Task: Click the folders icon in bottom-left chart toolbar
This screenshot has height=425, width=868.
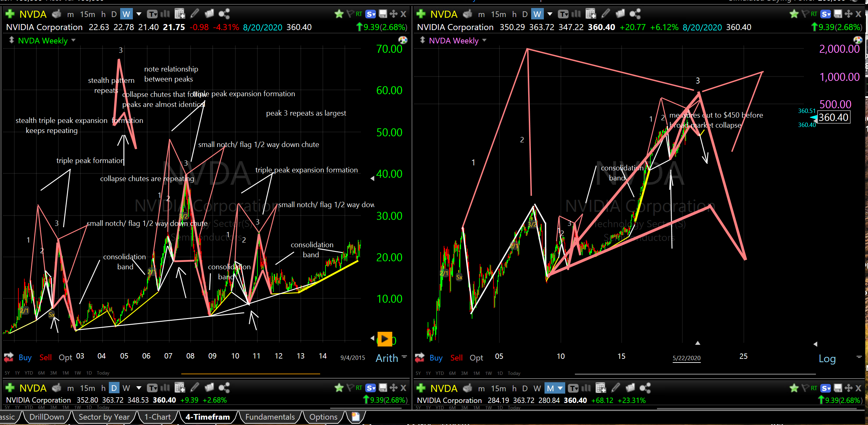Action: click(209, 388)
